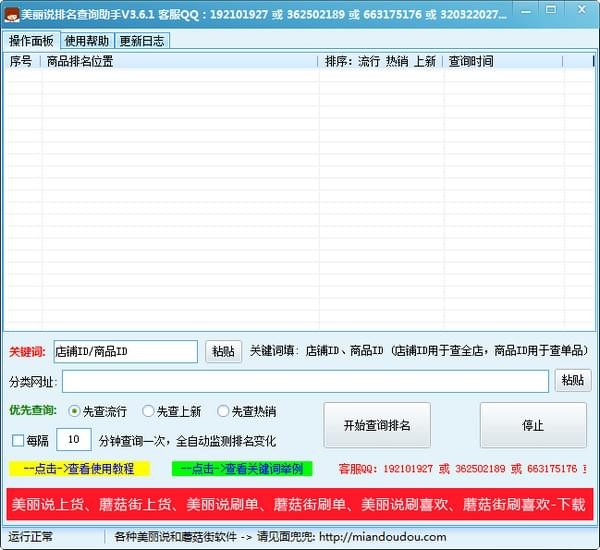Click into the 分类网址 text box

click(x=305, y=381)
